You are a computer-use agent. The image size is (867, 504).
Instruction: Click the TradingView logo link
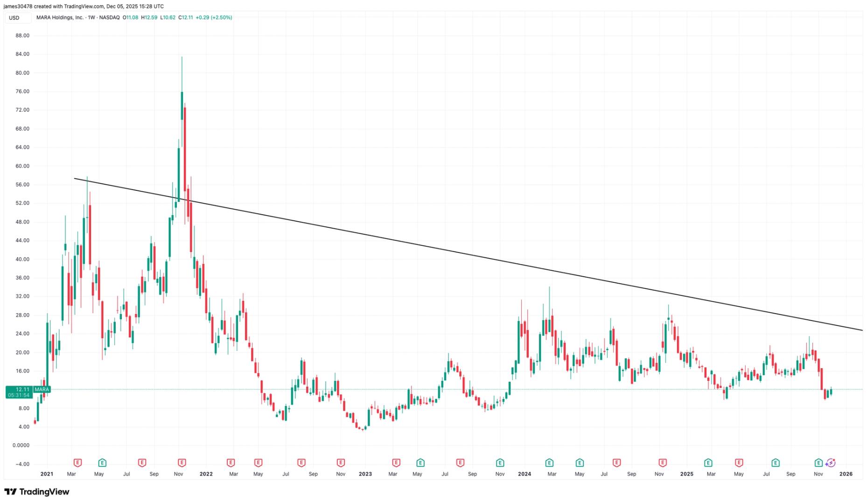pyautogui.click(x=37, y=491)
